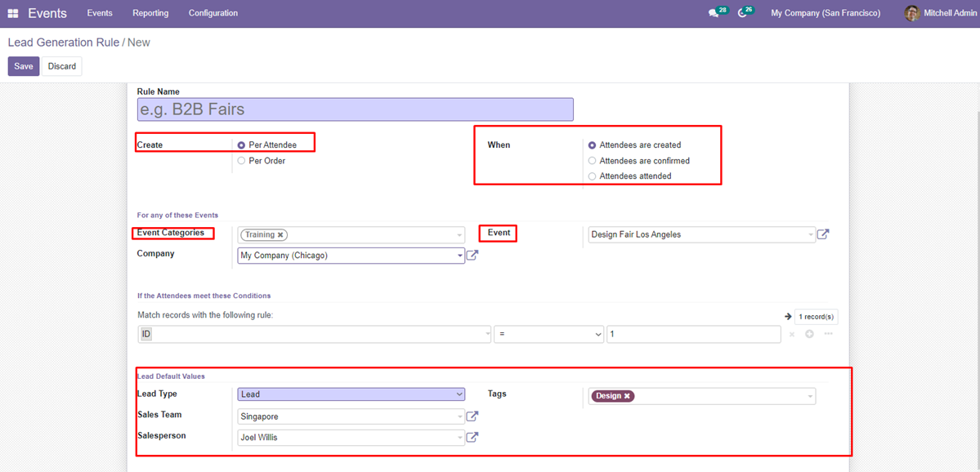Open external link for Event field
The width and height of the screenshot is (980, 472).
(x=823, y=234)
